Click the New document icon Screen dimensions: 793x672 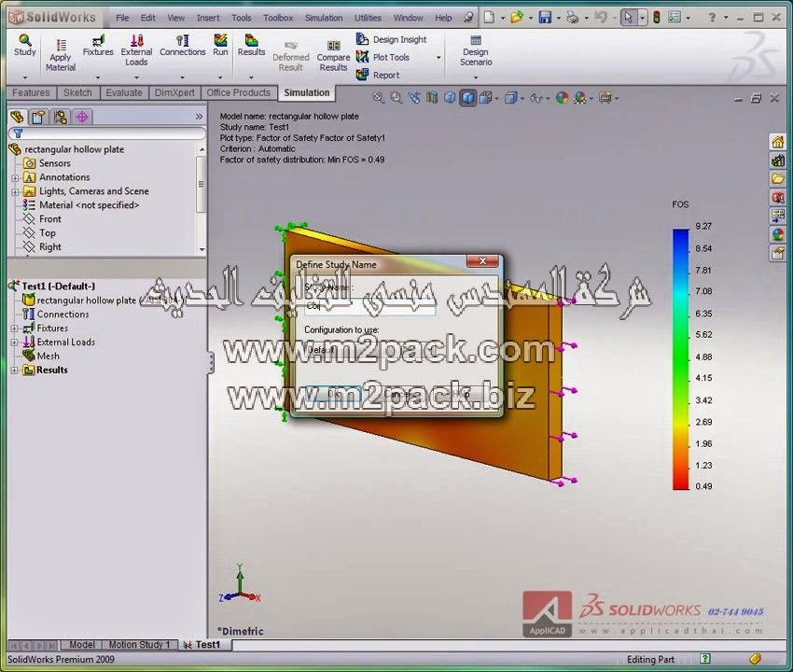(x=489, y=18)
